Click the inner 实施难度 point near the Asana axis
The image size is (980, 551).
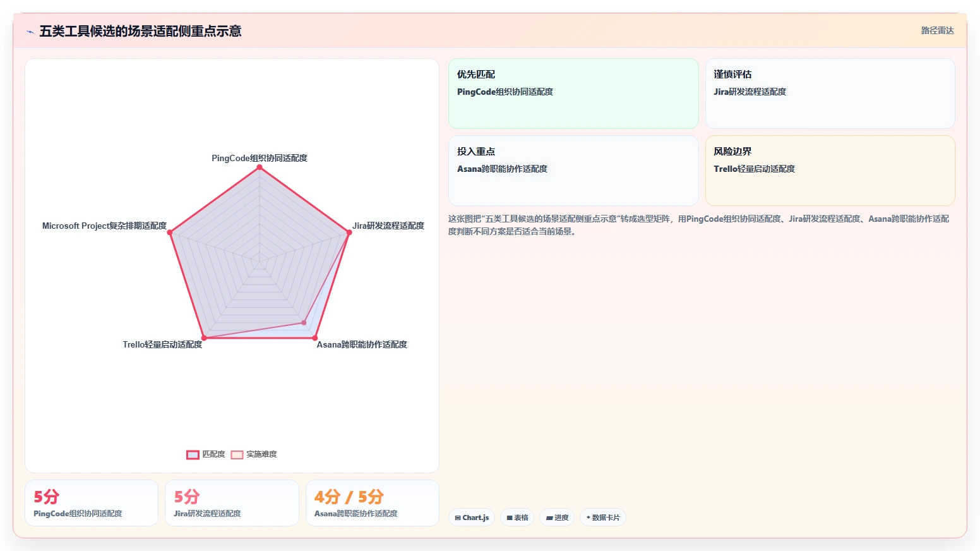[x=304, y=322]
